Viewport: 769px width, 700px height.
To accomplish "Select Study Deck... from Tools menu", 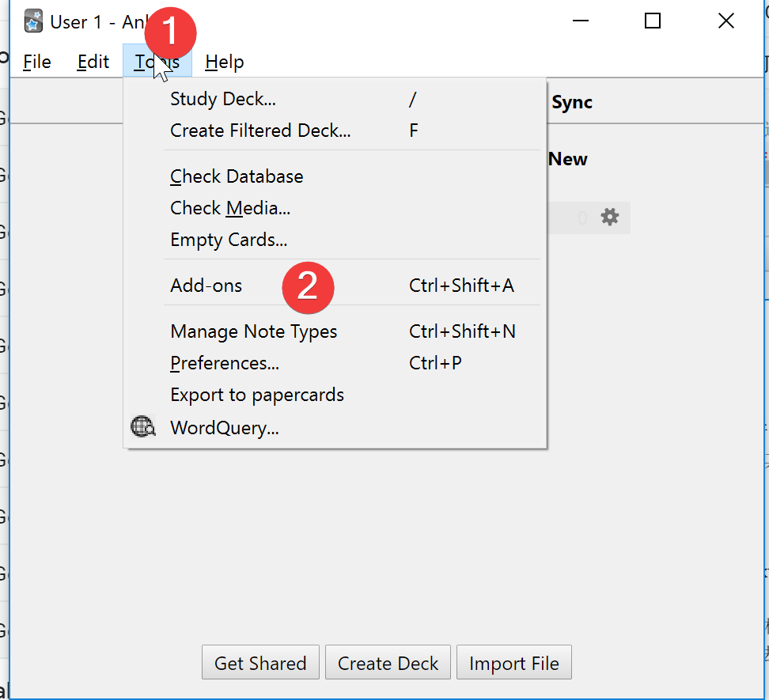I will coord(335,99).
